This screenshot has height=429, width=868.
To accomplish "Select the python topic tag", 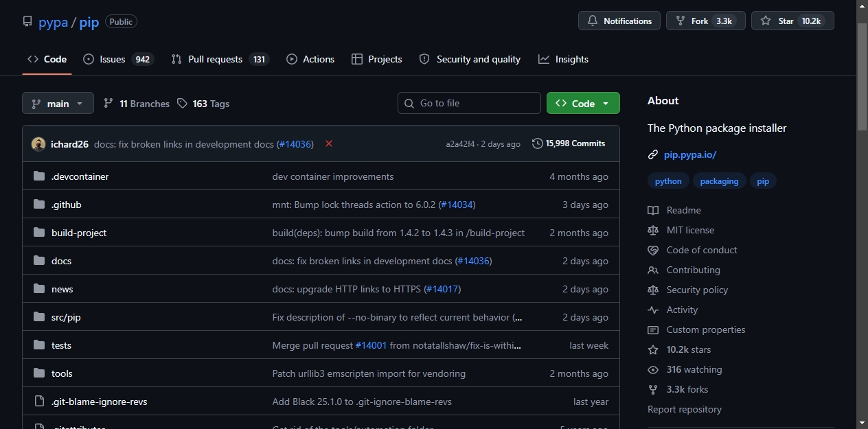I will coord(668,181).
